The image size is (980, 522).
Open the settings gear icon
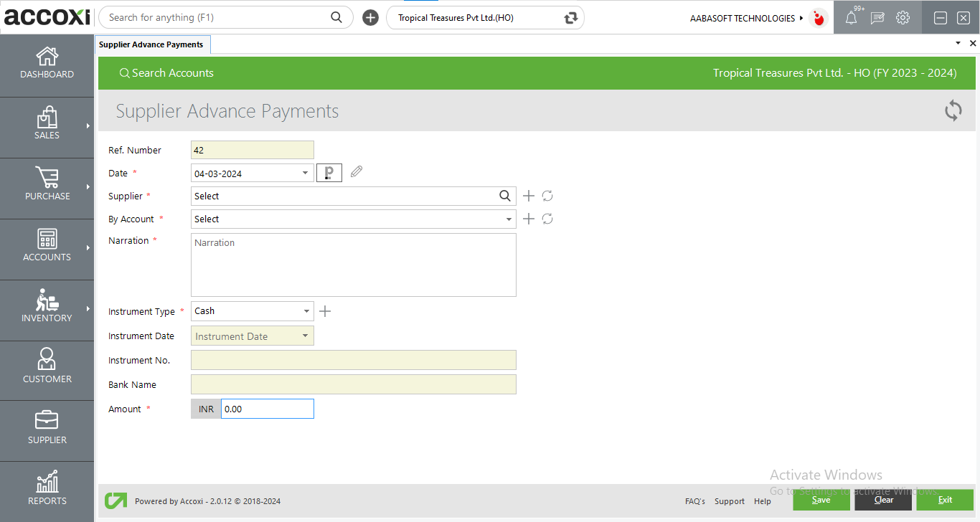(903, 17)
